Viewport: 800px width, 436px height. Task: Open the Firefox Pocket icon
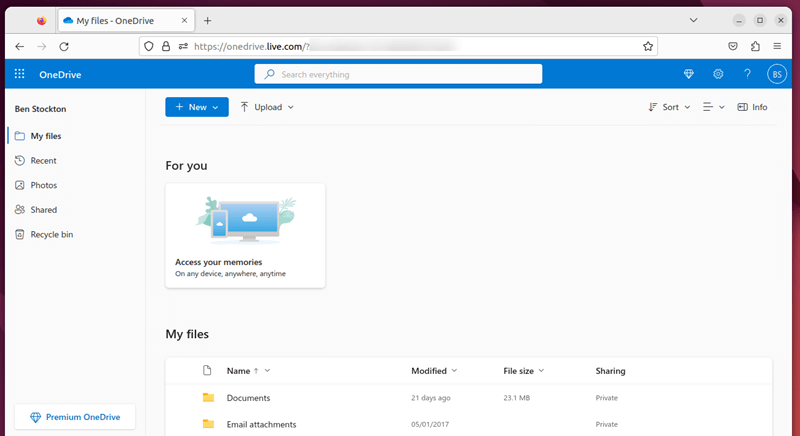point(733,46)
